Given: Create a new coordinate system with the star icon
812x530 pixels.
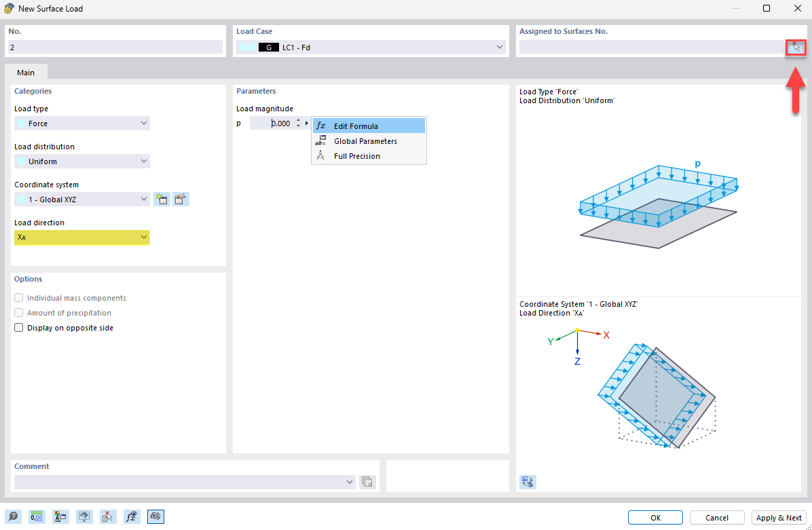Looking at the screenshot, I should coord(162,199).
